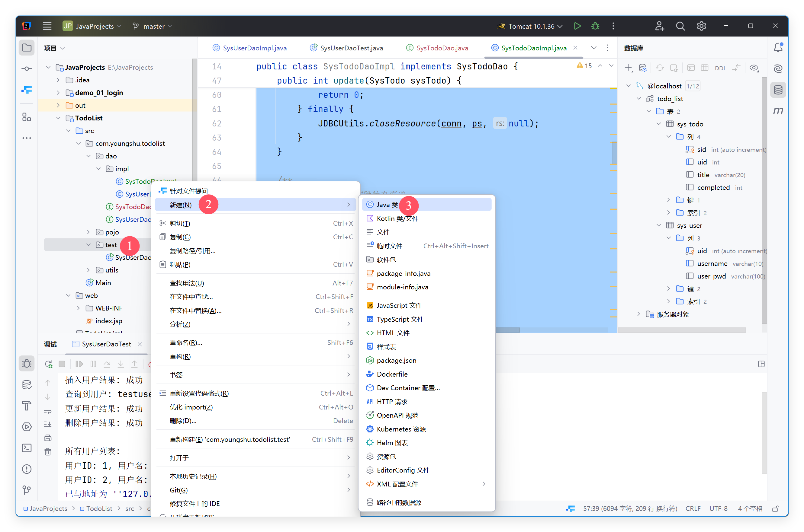The image size is (804, 532).
Task: Choose 删除(D)... in context menu
Action: point(255,421)
